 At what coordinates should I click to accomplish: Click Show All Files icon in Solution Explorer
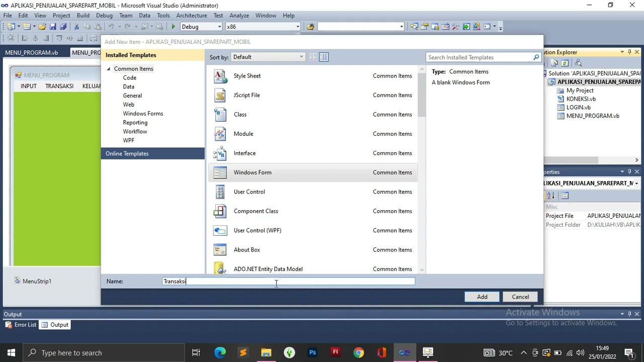click(x=554, y=63)
